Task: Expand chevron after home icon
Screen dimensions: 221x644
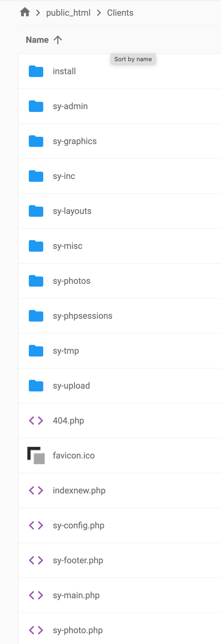Action: pyautogui.click(x=38, y=13)
